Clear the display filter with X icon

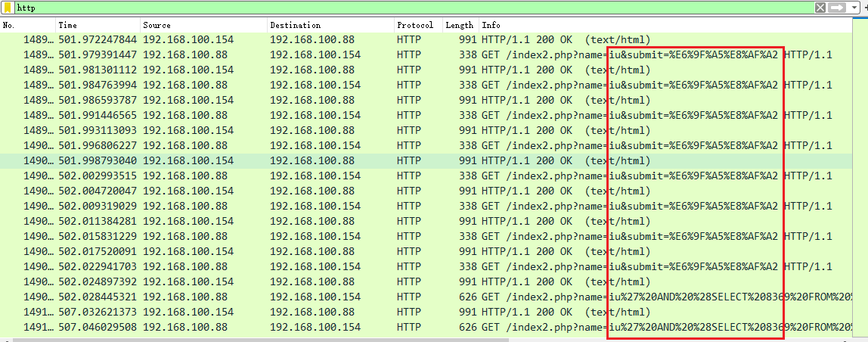tap(820, 8)
